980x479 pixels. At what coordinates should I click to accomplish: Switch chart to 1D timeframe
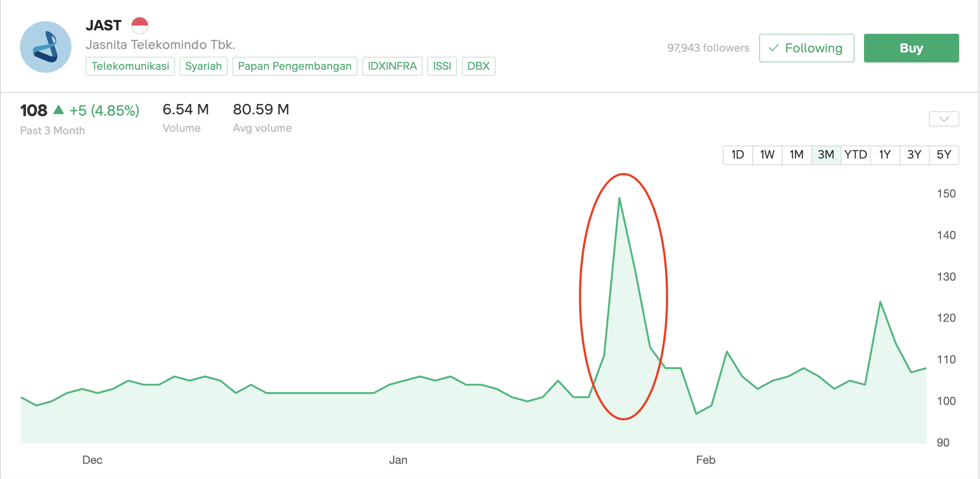coord(738,155)
